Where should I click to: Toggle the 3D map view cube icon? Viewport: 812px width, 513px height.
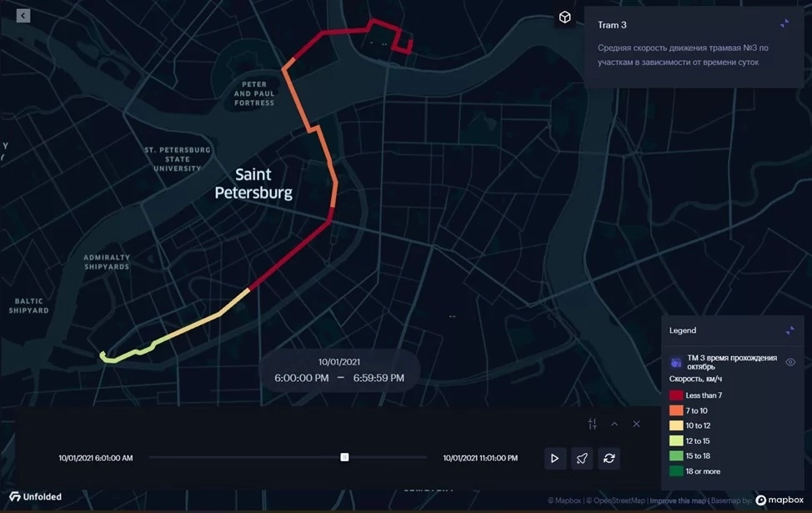565,18
